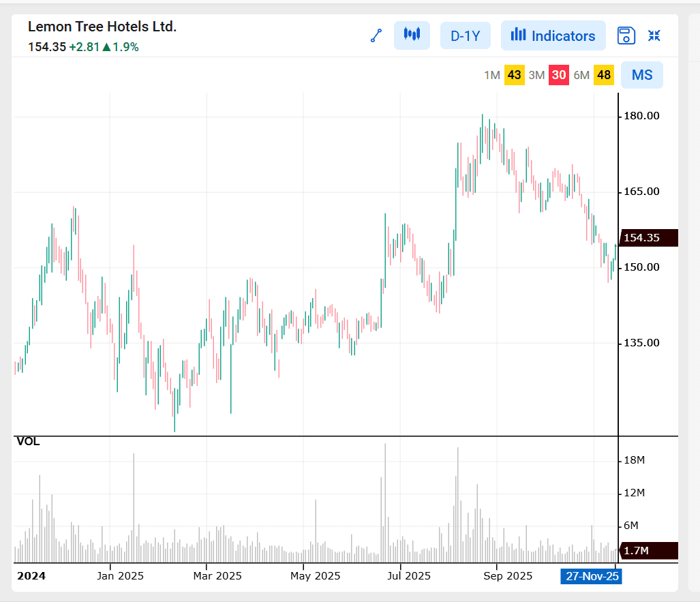Click the 165.00 price axis label

point(641,192)
